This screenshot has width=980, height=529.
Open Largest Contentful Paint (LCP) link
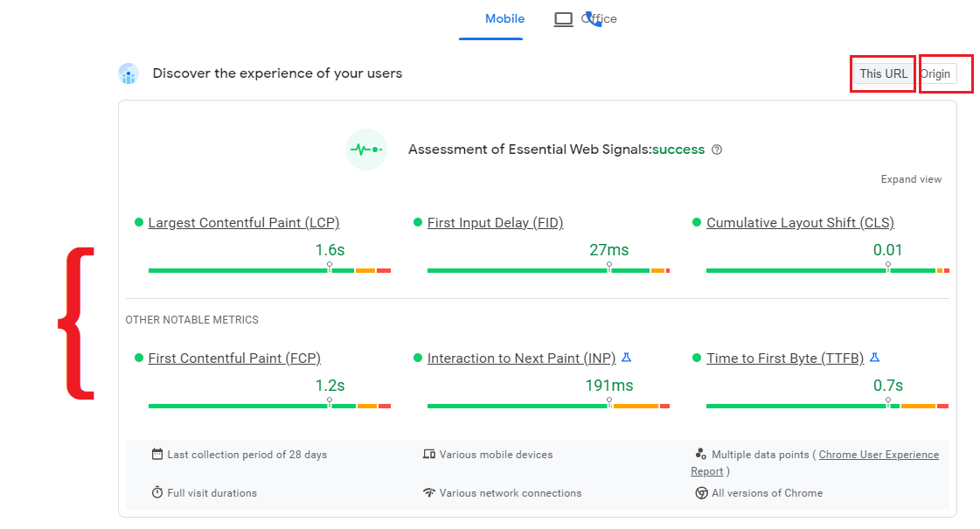(x=244, y=223)
